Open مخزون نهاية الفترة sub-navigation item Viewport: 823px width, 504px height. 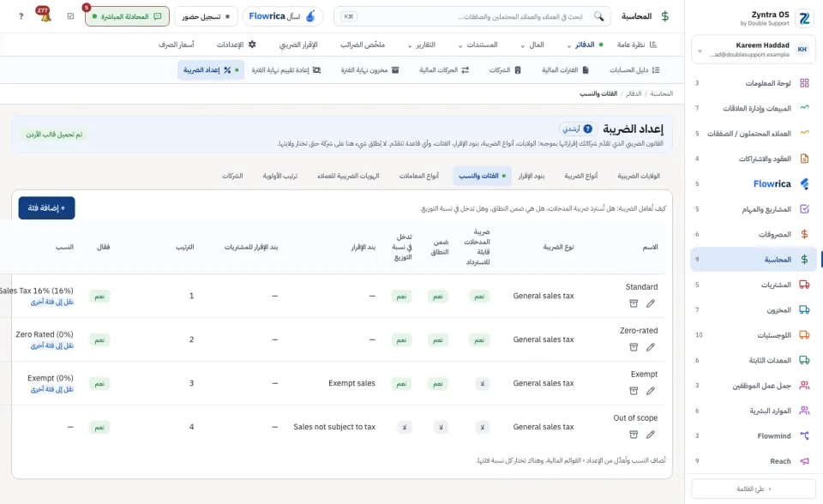point(369,69)
